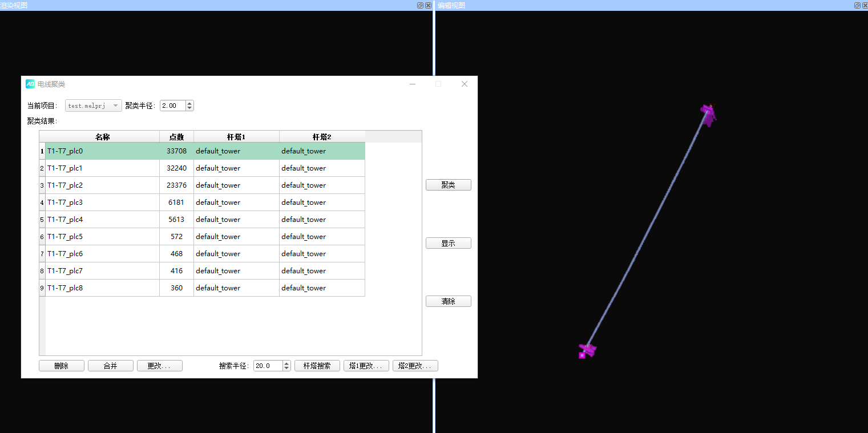
Task: Click the 杆塔2 column header
Action: [322, 137]
